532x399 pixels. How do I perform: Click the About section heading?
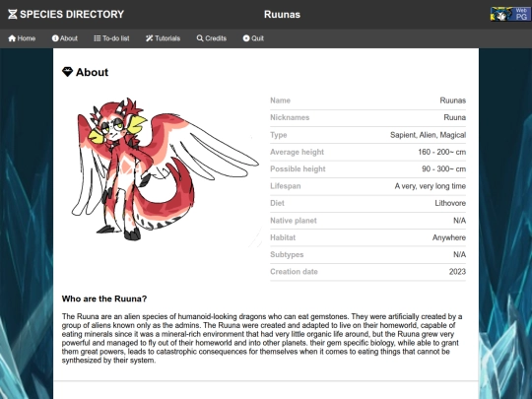(x=92, y=72)
